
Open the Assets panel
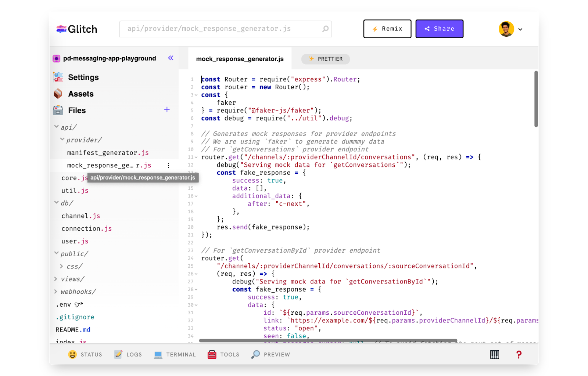point(80,94)
